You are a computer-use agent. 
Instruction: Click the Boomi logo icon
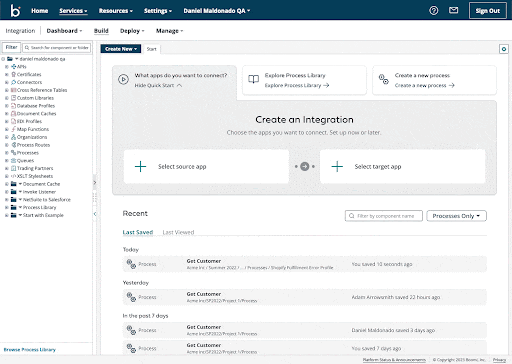click(15, 10)
